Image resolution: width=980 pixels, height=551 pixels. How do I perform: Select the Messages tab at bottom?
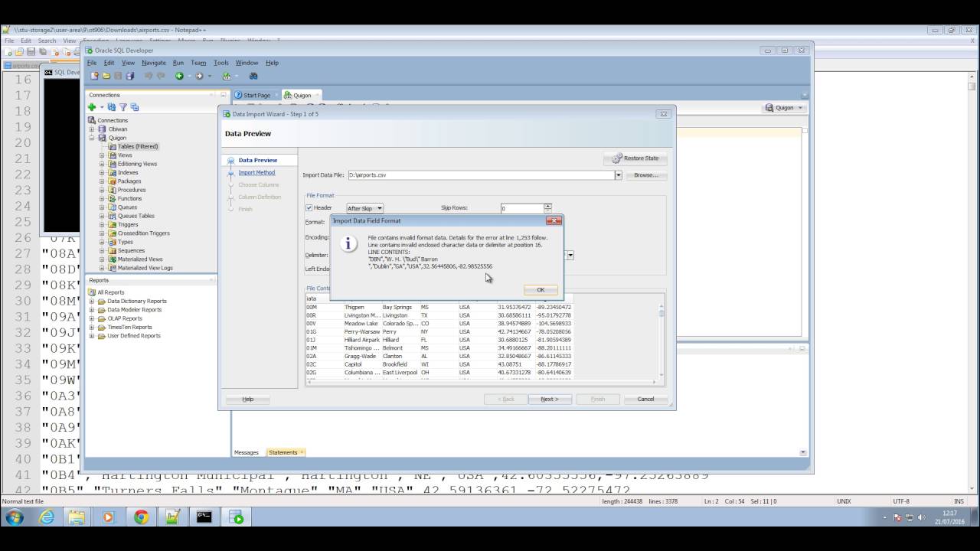point(247,452)
